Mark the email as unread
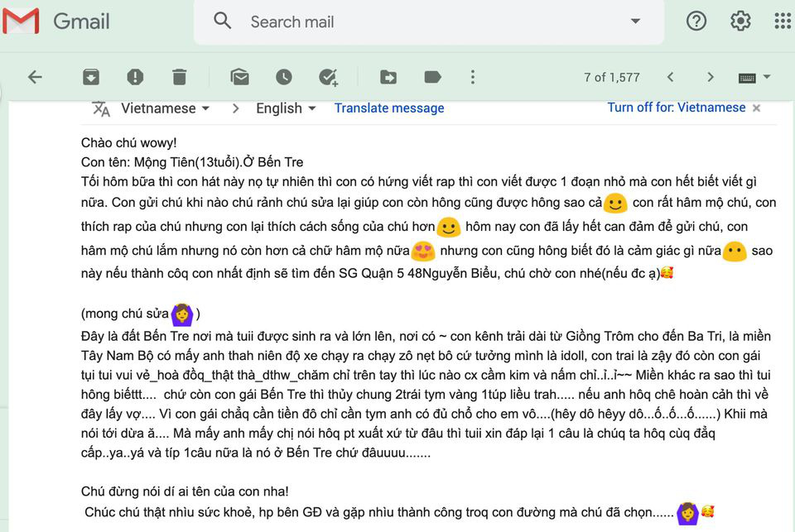Image resolution: width=795 pixels, height=532 pixels. click(240, 77)
